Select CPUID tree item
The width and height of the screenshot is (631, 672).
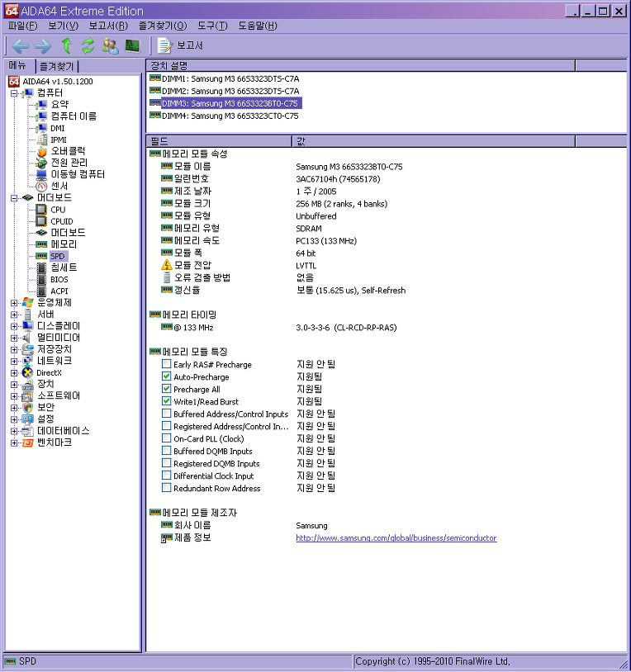[x=62, y=221]
